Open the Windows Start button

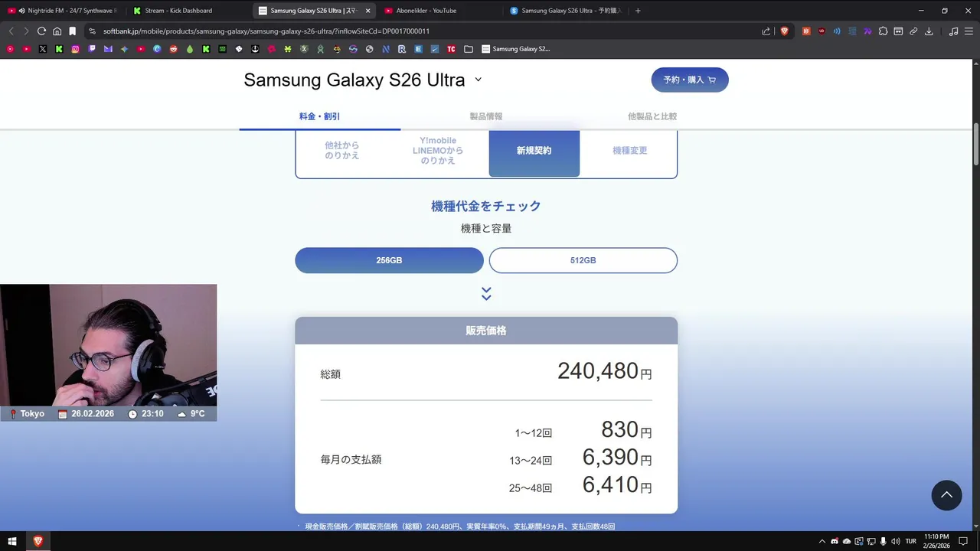(12, 541)
